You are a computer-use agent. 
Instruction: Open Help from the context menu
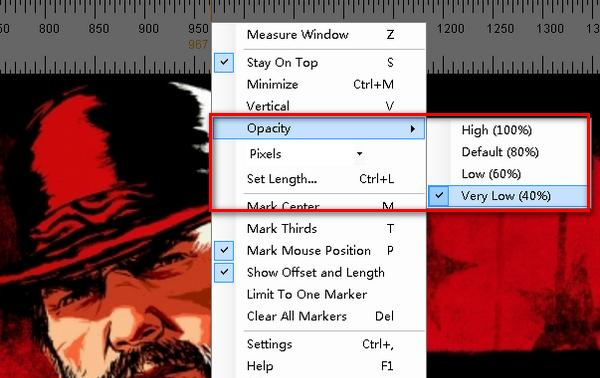(319, 366)
